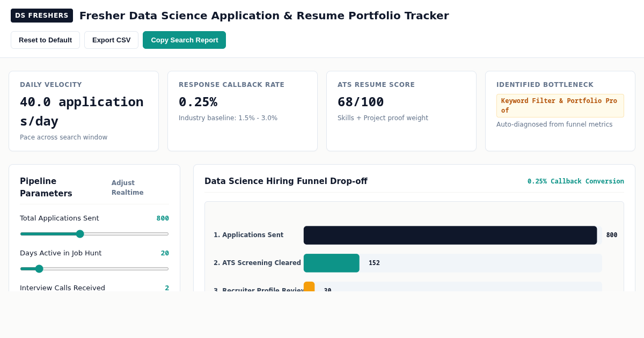
Task: Click the Total Applications Sent value 800
Action: 163,218
